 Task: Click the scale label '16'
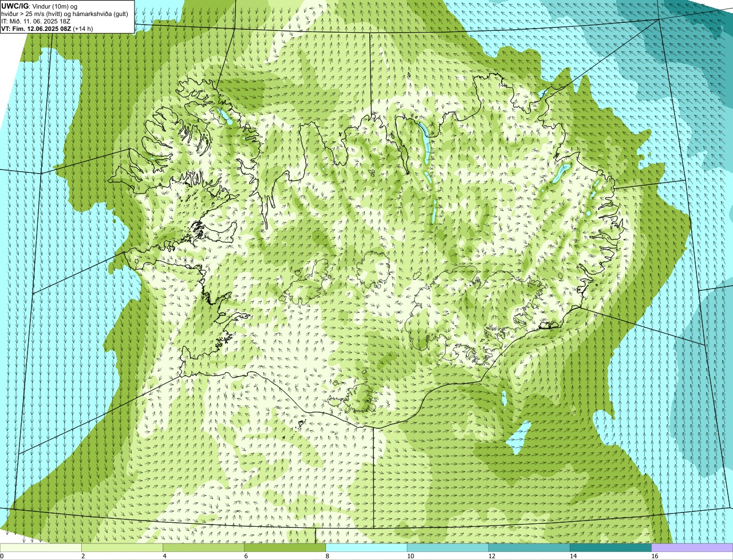coord(655,556)
